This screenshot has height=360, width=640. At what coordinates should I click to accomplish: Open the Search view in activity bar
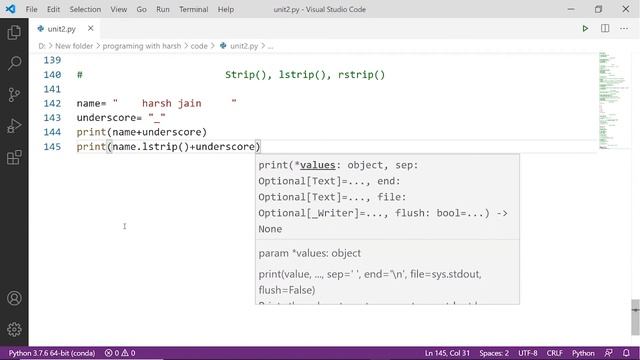[14, 63]
